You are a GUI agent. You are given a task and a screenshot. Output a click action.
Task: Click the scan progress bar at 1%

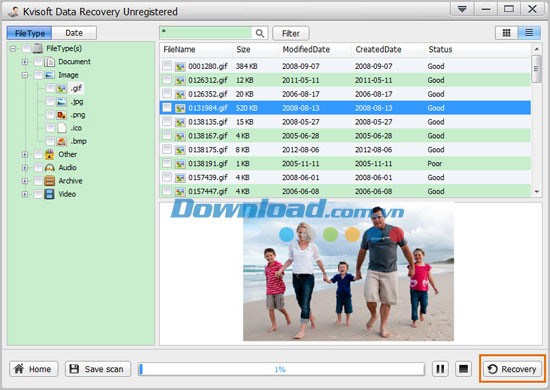pyautogui.click(x=281, y=369)
